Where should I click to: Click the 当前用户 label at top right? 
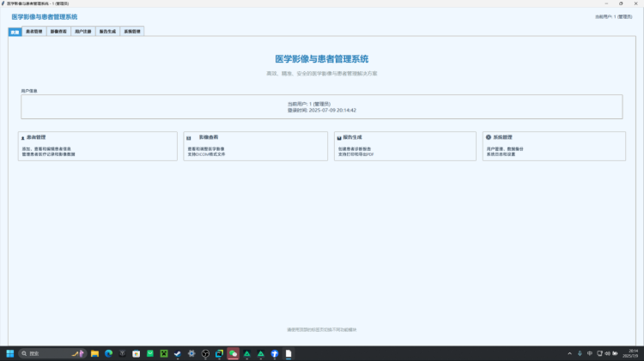coord(613,17)
